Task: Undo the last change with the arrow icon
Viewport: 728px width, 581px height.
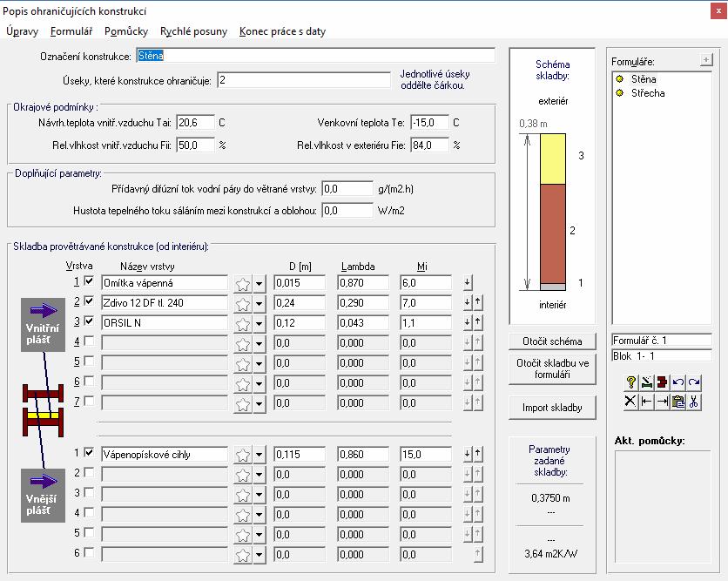Action: (x=677, y=382)
